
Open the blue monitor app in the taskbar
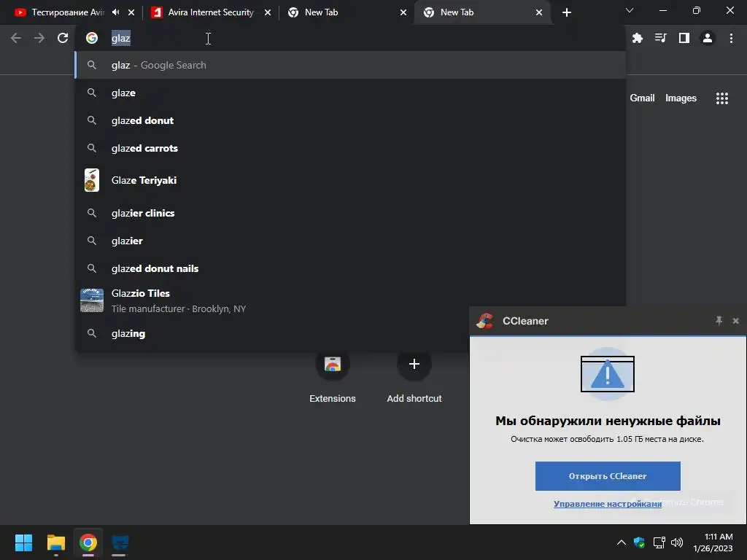point(120,542)
